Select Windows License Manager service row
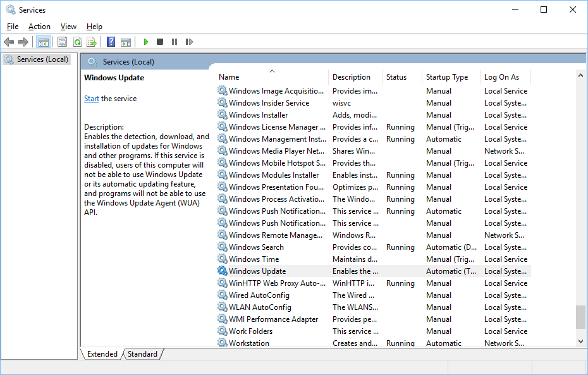Viewport: 588px width, 375px height. coord(374,126)
